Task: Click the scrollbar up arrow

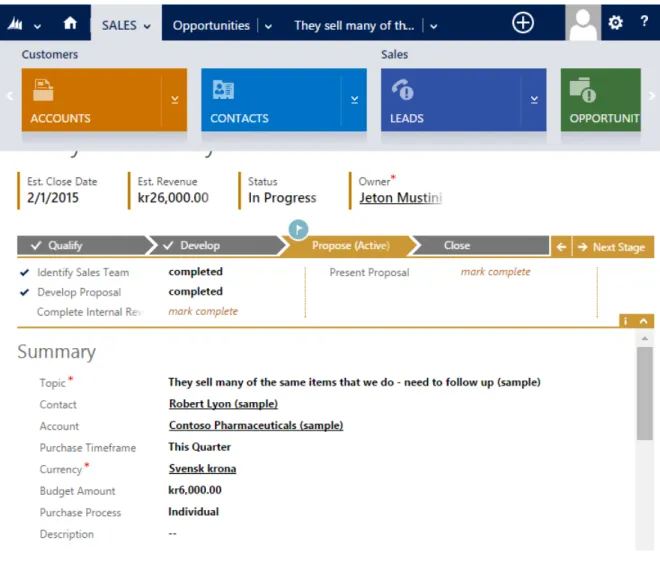Action: (644, 339)
